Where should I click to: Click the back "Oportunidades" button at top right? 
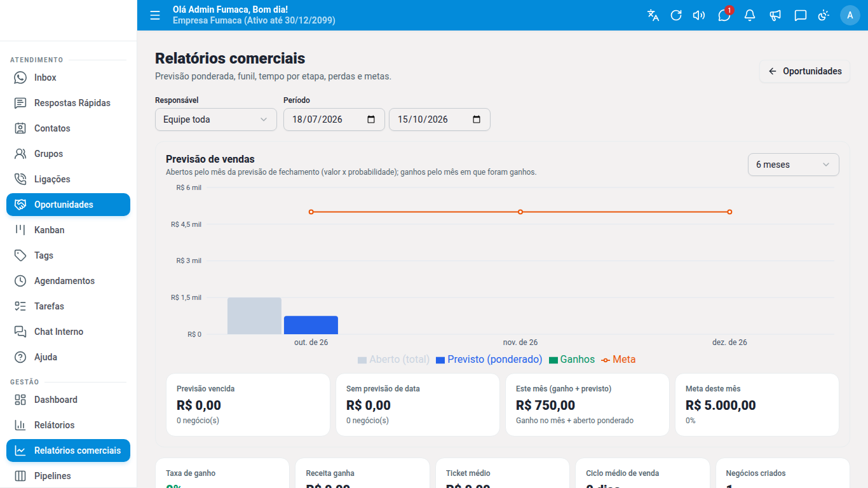click(805, 71)
